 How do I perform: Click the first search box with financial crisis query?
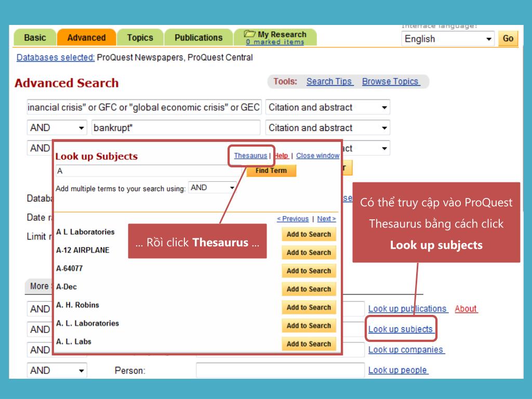click(x=144, y=107)
